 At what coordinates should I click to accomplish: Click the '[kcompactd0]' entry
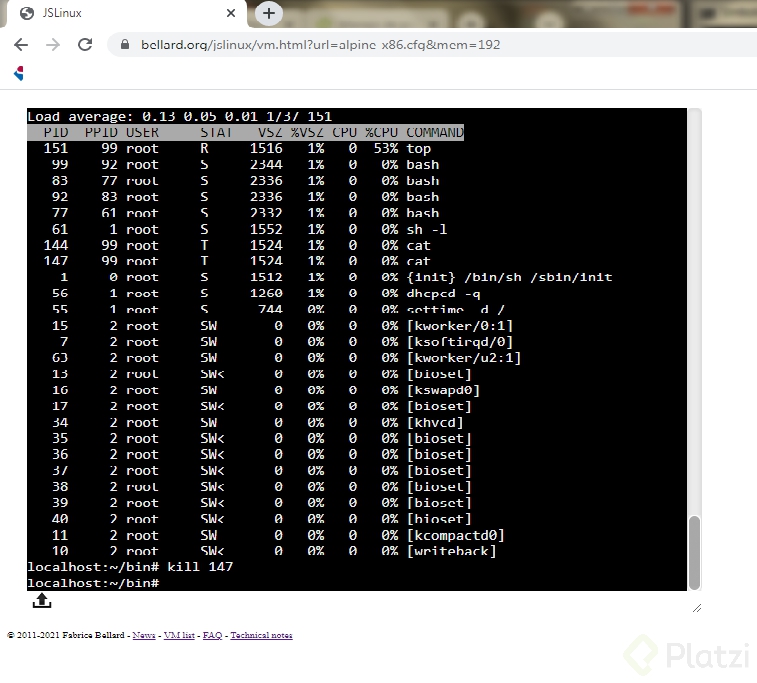(x=456, y=535)
